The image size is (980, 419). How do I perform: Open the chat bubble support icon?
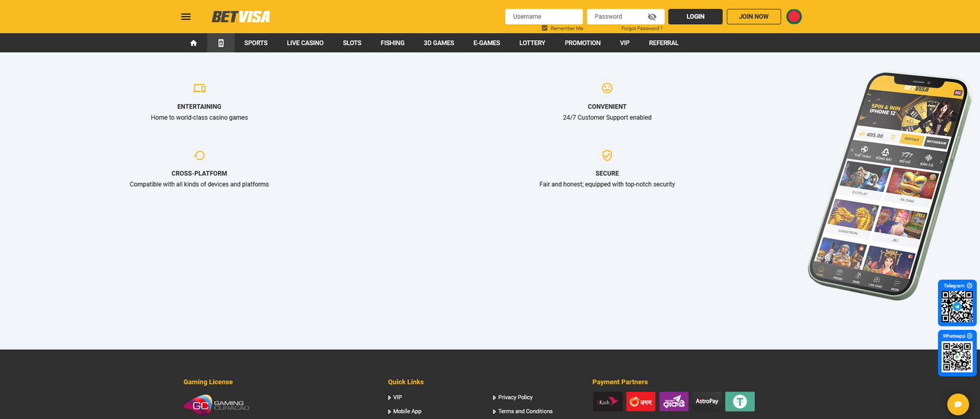[957, 404]
